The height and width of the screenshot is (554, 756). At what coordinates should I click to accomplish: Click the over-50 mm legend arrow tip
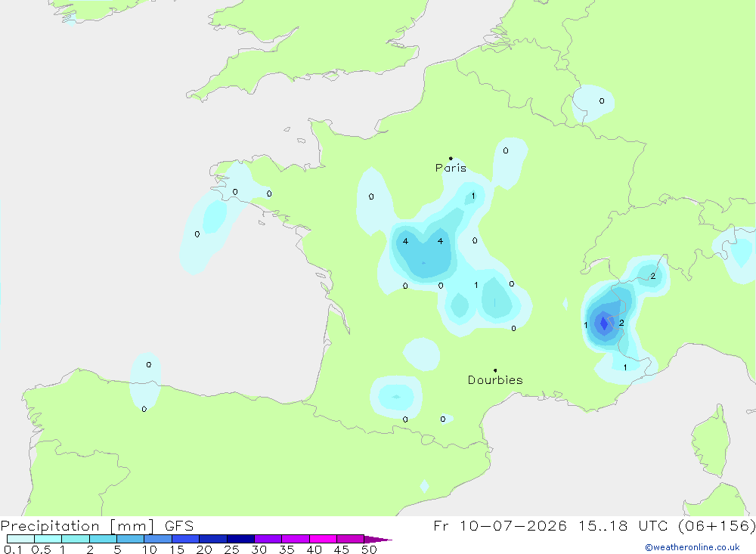[x=378, y=540]
